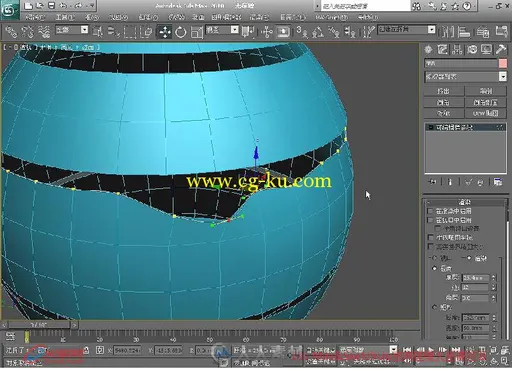Screen dimensions: 512x369
Task: Switch to the Utilities hammer tab
Action: (501, 50)
